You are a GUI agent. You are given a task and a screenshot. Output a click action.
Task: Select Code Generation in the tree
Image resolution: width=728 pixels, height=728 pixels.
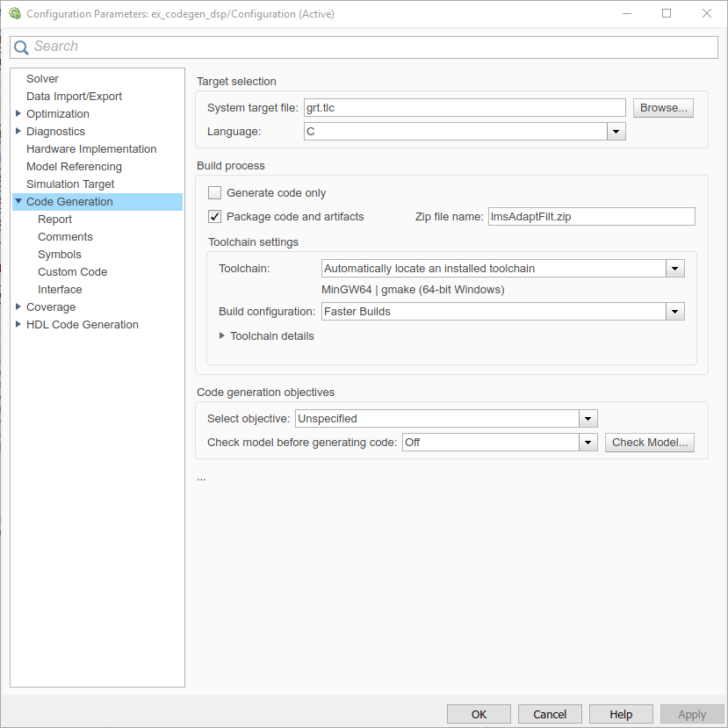pos(69,202)
